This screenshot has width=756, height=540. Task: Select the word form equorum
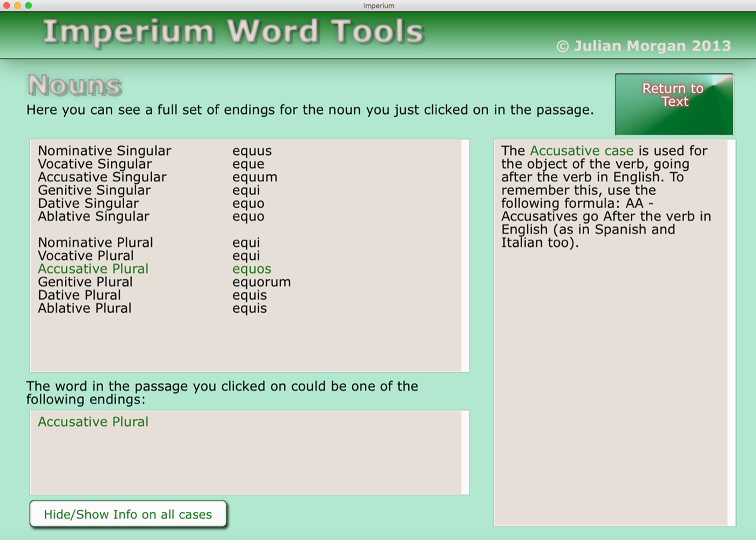pos(261,282)
